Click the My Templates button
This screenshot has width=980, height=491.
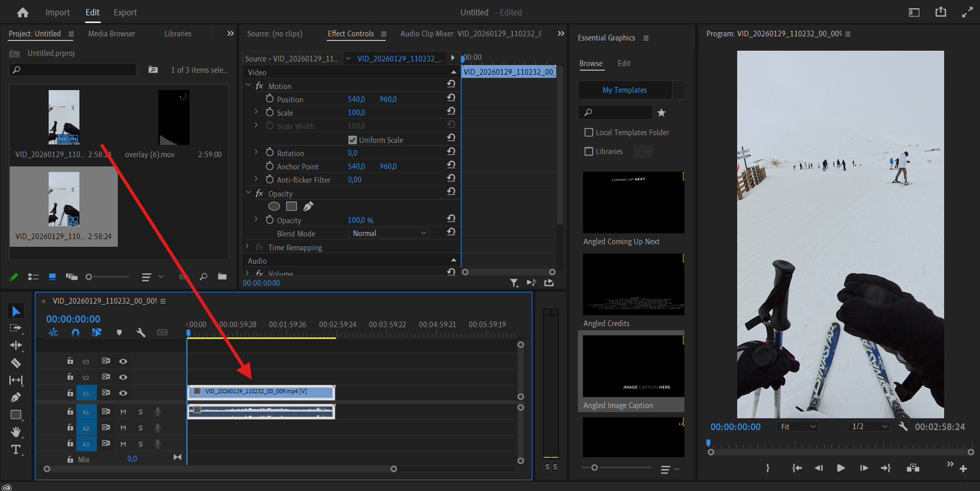[624, 90]
